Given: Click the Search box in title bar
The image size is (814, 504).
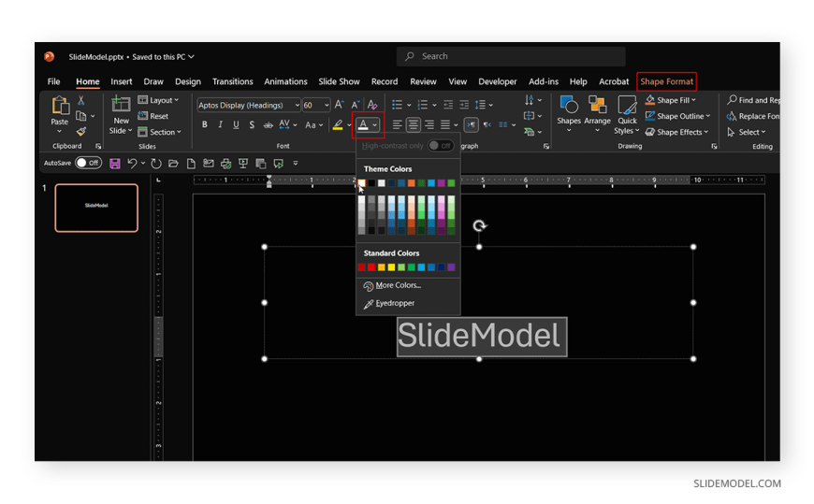Looking at the screenshot, I should click(x=511, y=56).
